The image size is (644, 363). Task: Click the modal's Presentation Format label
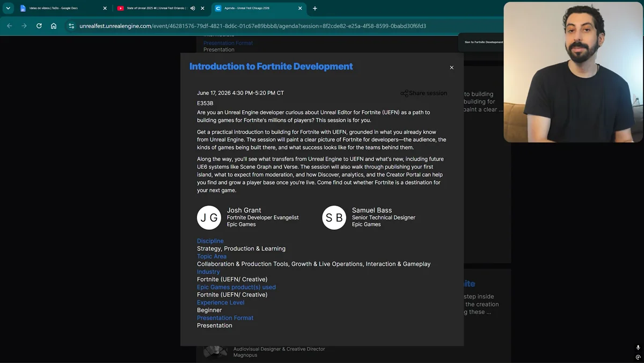[225, 318]
